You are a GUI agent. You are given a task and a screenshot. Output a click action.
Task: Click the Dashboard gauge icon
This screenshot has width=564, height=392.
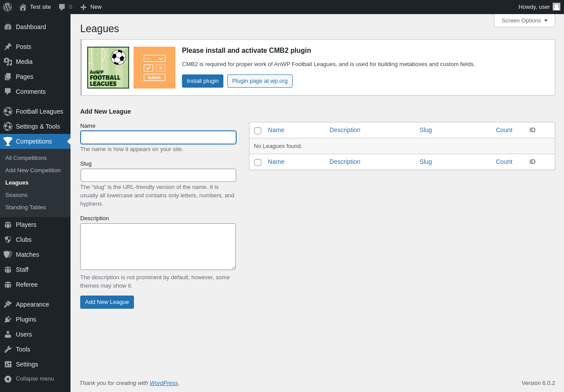(8, 27)
